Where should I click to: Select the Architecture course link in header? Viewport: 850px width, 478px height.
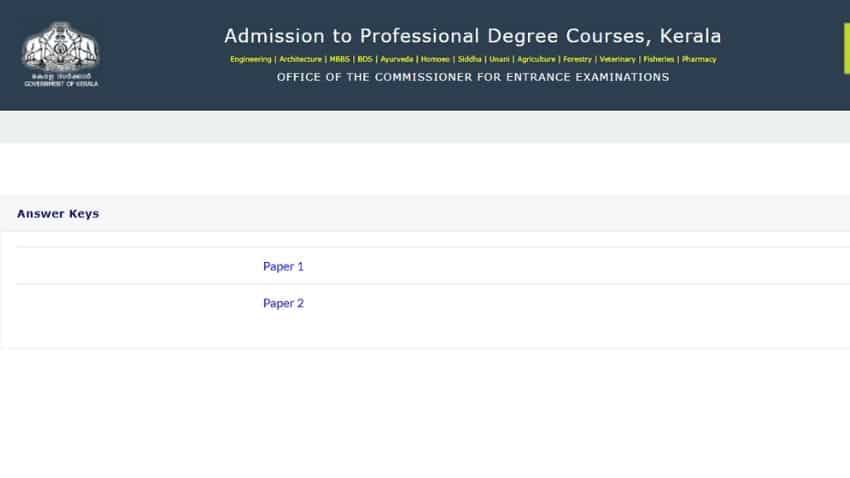300,59
